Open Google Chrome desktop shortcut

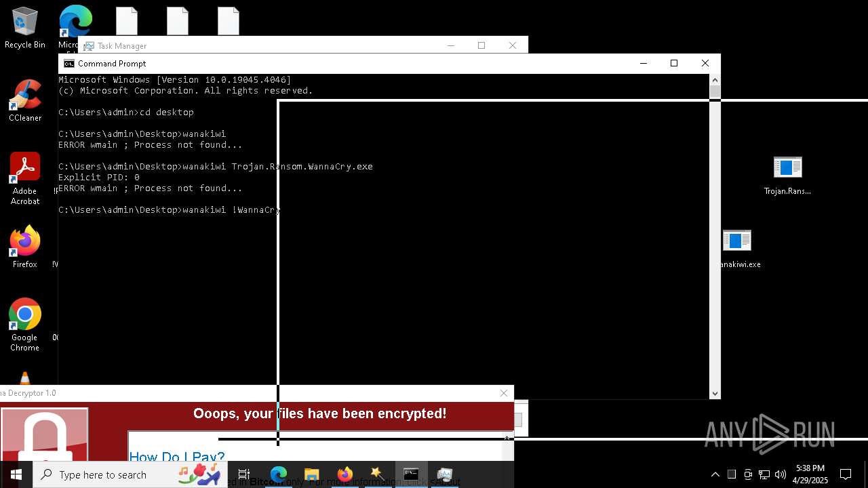[x=25, y=325]
